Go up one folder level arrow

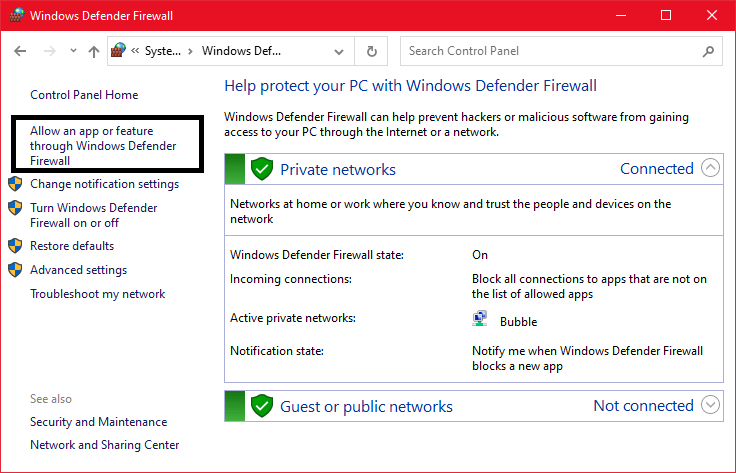tap(93, 51)
